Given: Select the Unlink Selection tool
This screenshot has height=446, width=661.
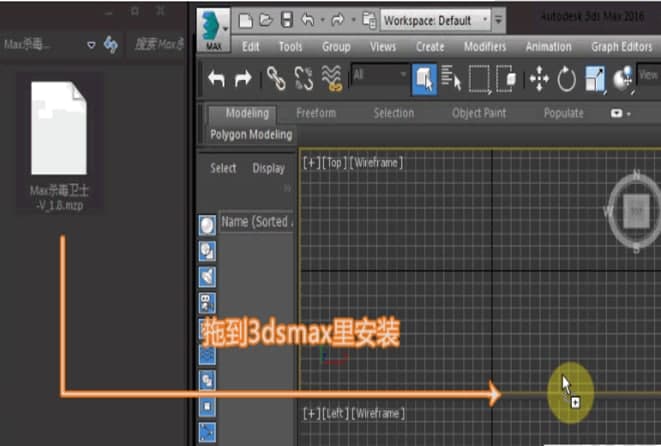Looking at the screenshot, I should pyautogui.click(x=304, y=78).
